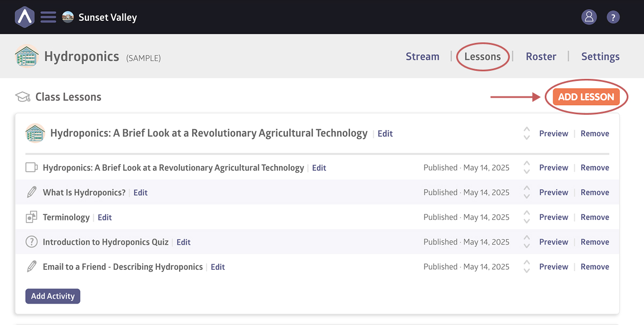Viewport: 644px width, 325px height.
Task: Open the user profile icon
Action: [589, 17]
